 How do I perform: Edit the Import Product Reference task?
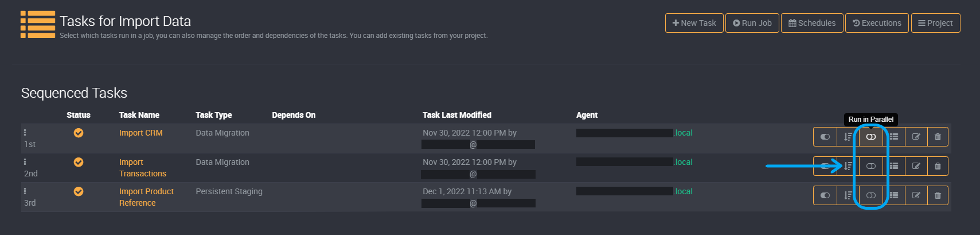[916, 195]
